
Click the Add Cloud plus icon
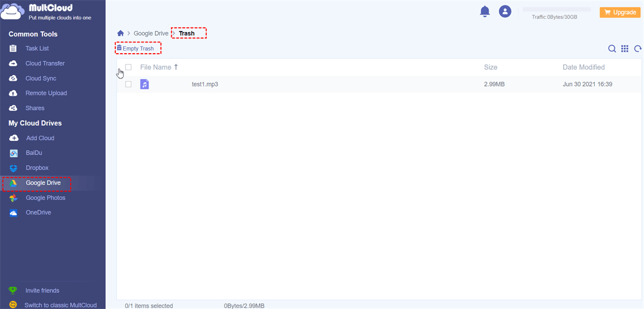14,138
